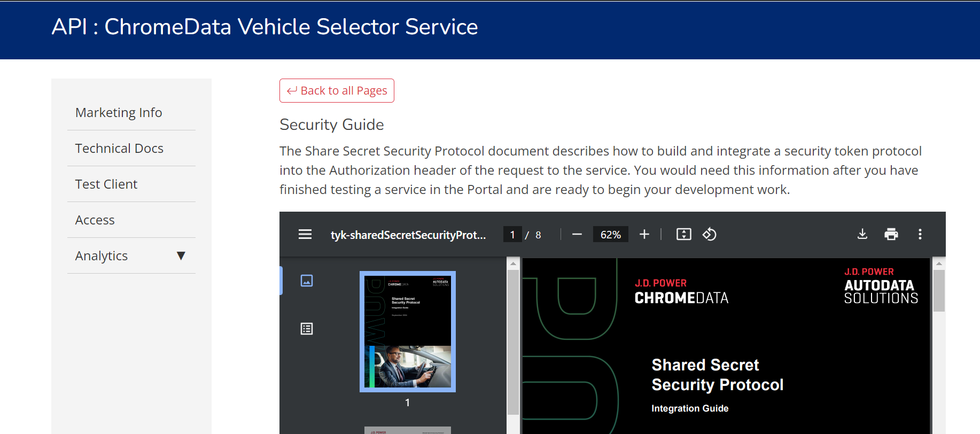Image resolution: width=980 pixels, height=434 pixels.
Task: Rotate the PDF counterclockwise
Action: (709, 234)
